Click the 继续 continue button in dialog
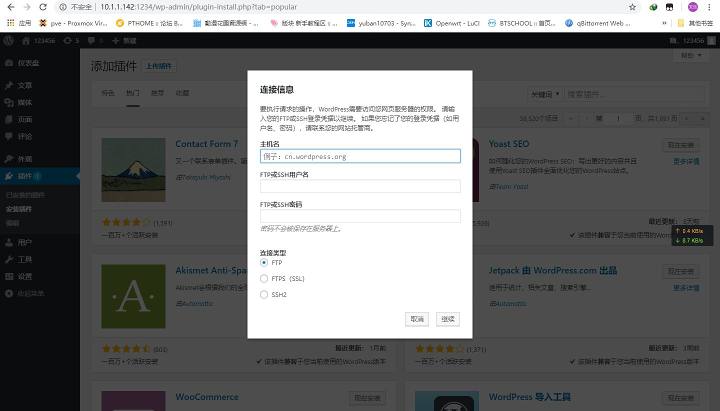The height and width of the screenshot is (411, 720). (x=448, y=319)
